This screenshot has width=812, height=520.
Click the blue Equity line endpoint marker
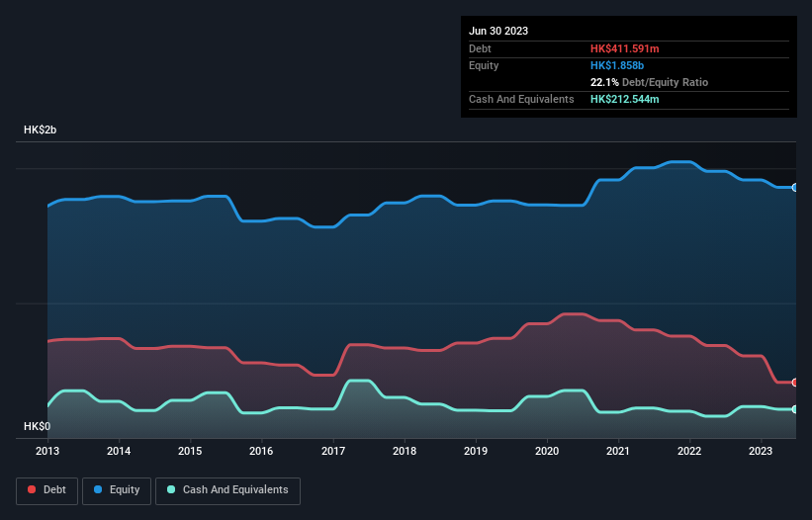click(794, 187)
